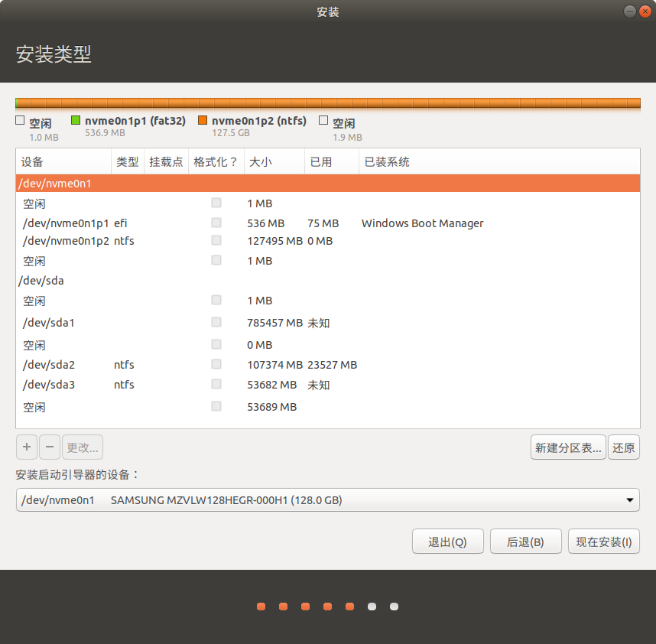
Task: Select the /dev/sda1 partition row
Action: (x=327, y=323)
